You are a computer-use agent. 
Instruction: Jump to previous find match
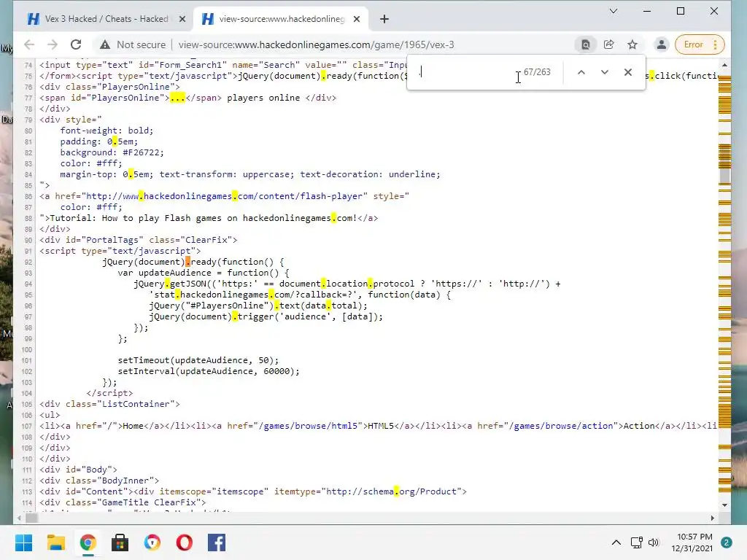(581, 72)
